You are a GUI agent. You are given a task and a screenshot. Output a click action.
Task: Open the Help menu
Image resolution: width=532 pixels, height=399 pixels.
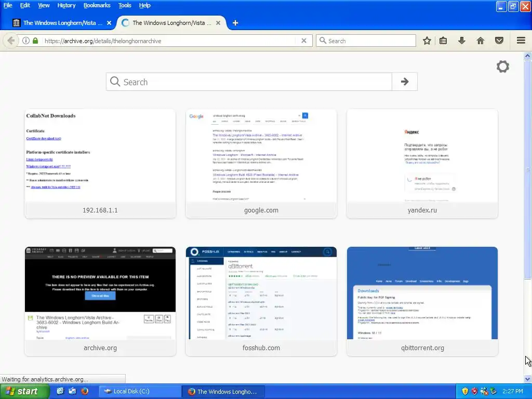145,5
